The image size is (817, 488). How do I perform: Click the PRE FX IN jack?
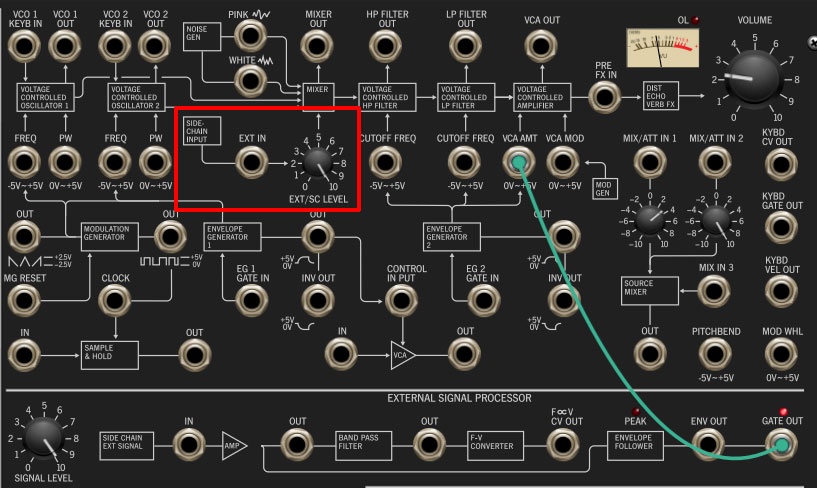tap(604, 97)
